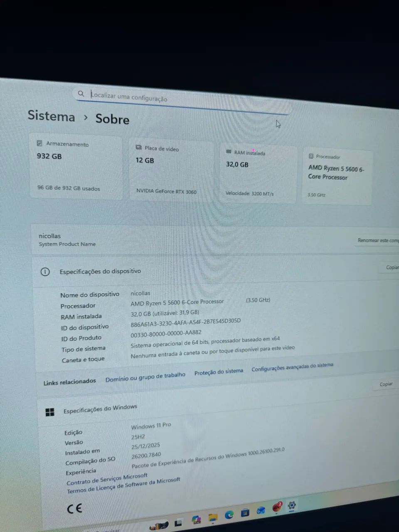Copy the Windows specifications with Copiar
Screen dimensions: 399x532
coord(386,384)
